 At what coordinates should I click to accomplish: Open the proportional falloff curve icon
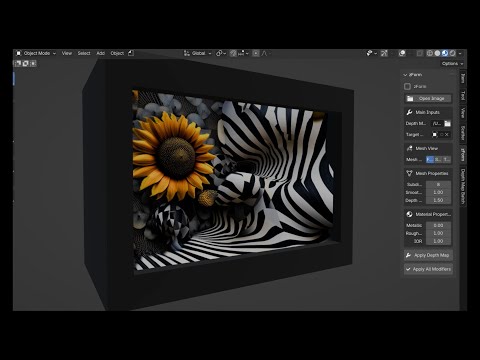(265, 53)
